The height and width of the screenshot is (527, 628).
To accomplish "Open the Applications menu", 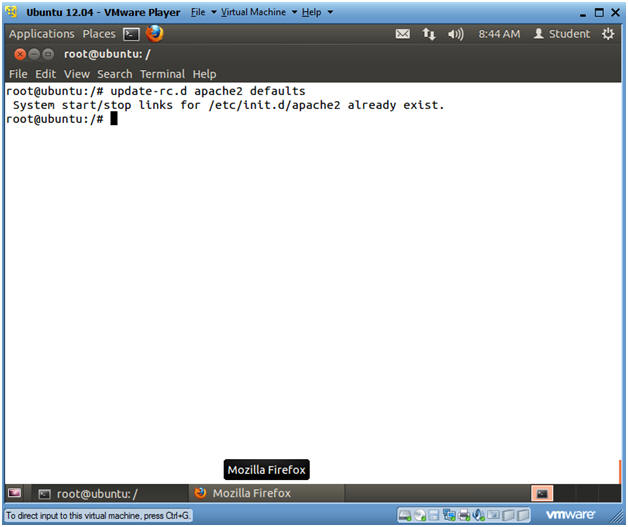I will [42, 34].
